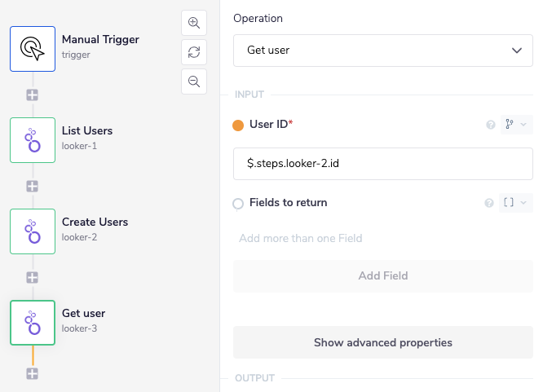Click the zoom in magnifier icon
Image resolution: width=543 pixels, height=392 pixels.
click(x=194, y=23)
